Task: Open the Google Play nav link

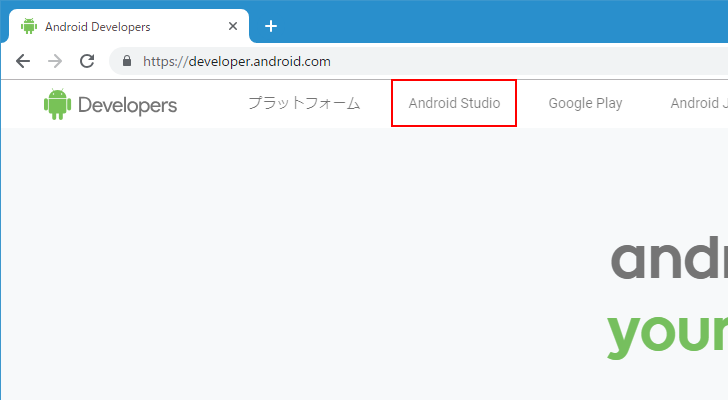Action: (585, 103)
